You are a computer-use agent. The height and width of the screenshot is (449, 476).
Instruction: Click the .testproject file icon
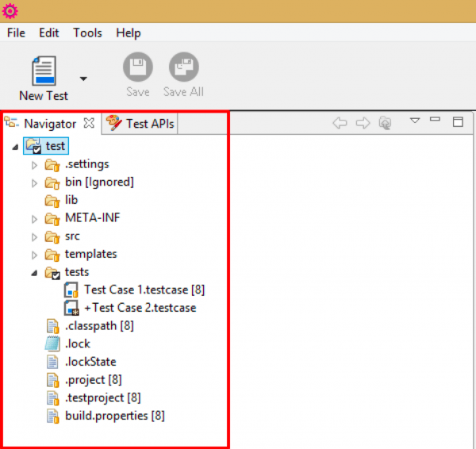(53, 398)
